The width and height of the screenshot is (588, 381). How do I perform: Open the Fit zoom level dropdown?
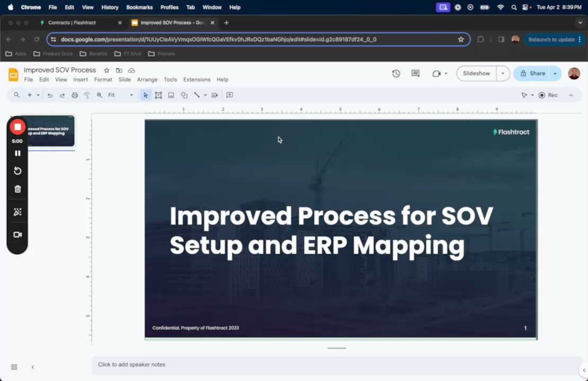click(121, 95)
